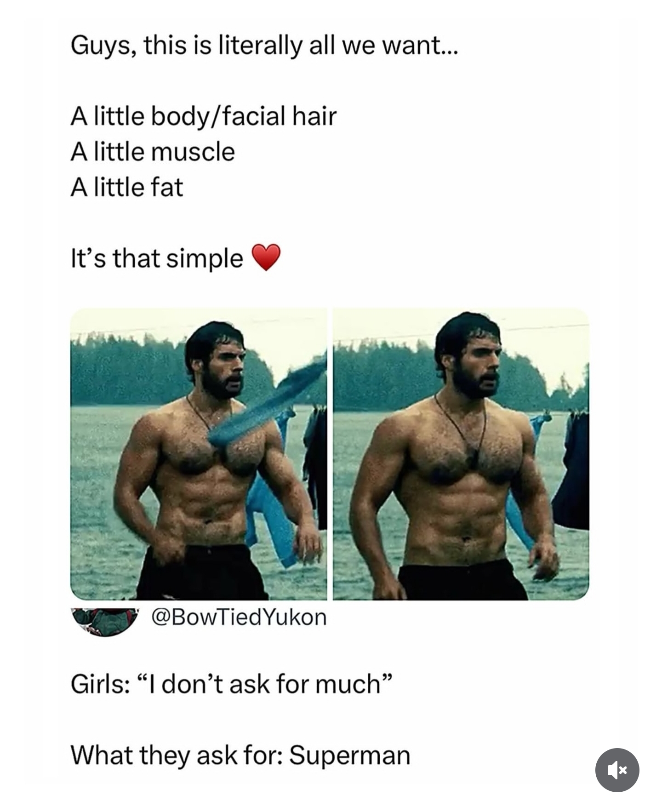This screenshot has height=812, width=662.
Task: Select the 'A little muscle' text line
Action: pyautogui.click(x=153, y=152)
